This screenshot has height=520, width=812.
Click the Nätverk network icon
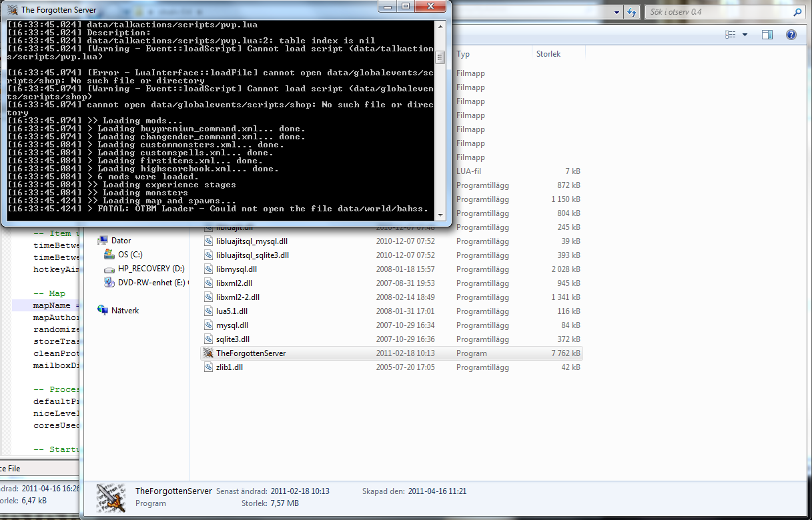(x=103, y=311)
